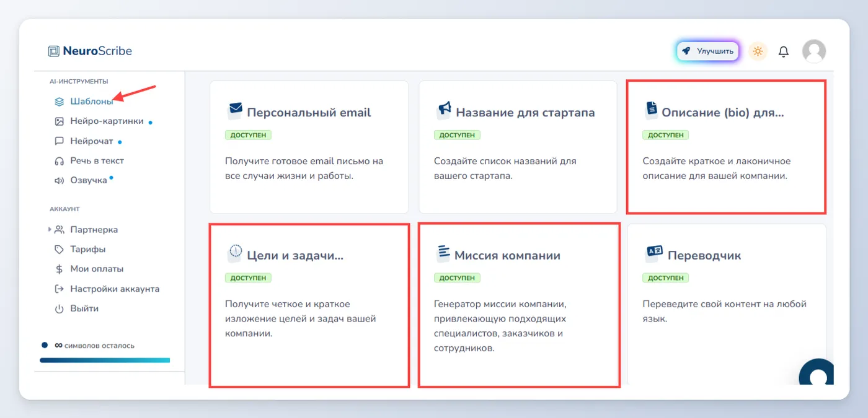The image size is (868, 418).
Task: Open the Название для стартапа template title
Action: pos(525,113)
